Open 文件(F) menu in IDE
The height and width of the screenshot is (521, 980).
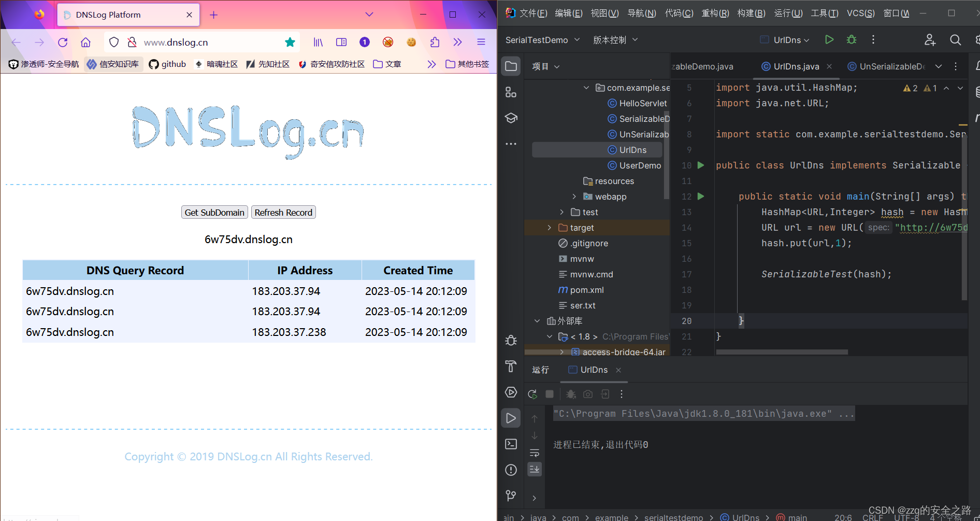[x=533, y=13]
